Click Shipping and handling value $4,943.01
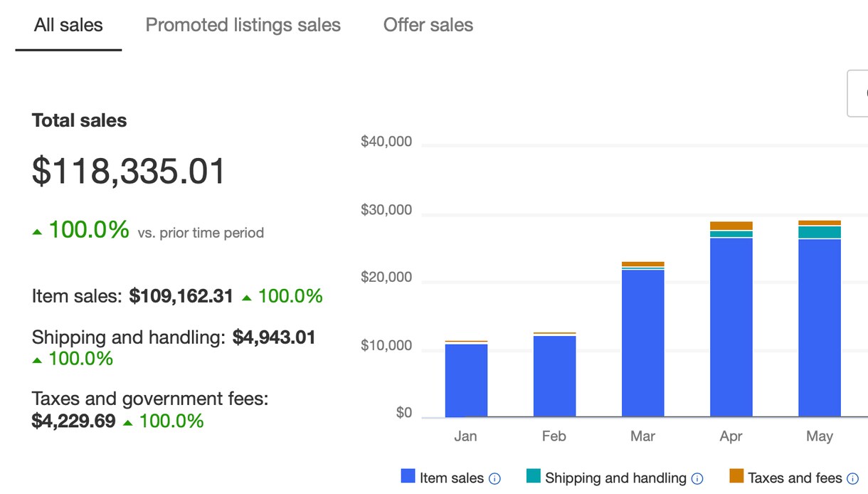Screen dimensions: 868x494 [x=274, y=337]
